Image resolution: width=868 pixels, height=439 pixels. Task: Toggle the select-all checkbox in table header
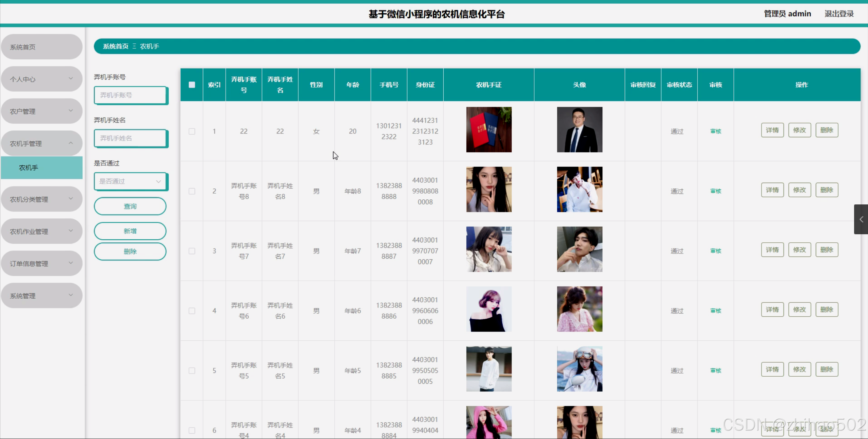tap(192, 84)
